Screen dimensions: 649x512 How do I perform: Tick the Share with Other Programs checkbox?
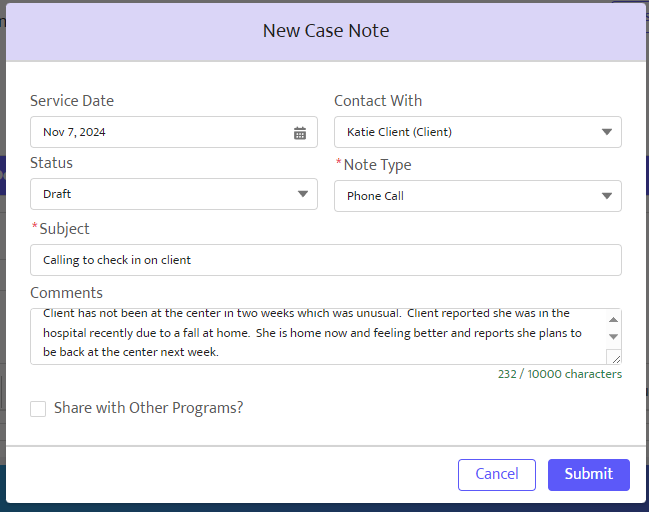pos(38,409)
